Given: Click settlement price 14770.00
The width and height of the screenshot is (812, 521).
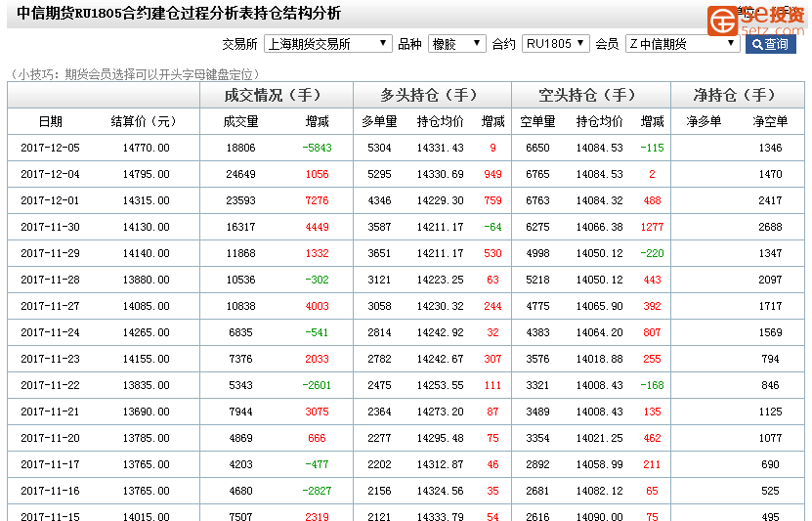Looking at the screenshot, I should pyautogui.click(x=146, y=149).
